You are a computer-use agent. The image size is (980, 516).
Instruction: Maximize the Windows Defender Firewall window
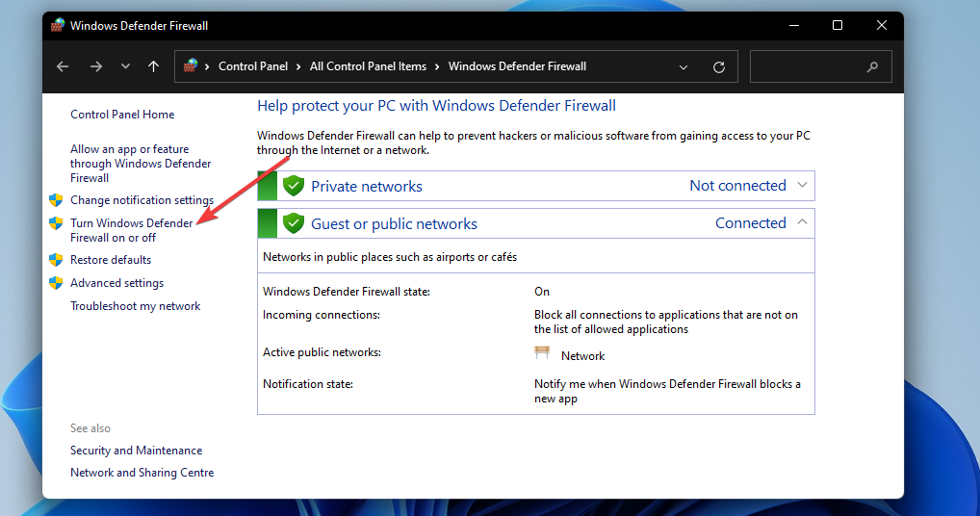pos(838,26)
